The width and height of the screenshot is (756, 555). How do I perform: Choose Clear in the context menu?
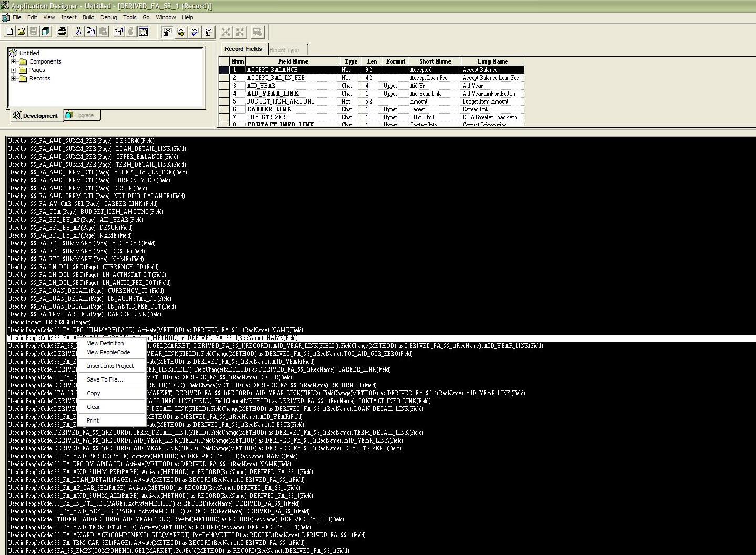[94, 407]
